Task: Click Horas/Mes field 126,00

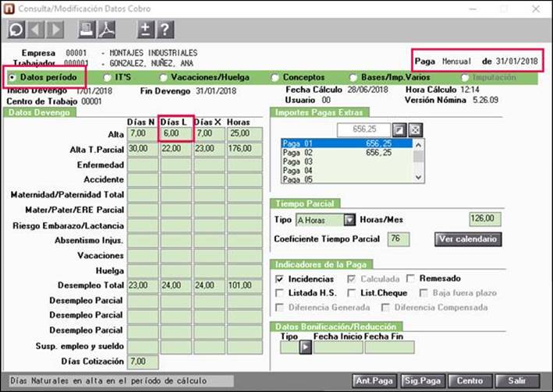Action: click(485, 219)
